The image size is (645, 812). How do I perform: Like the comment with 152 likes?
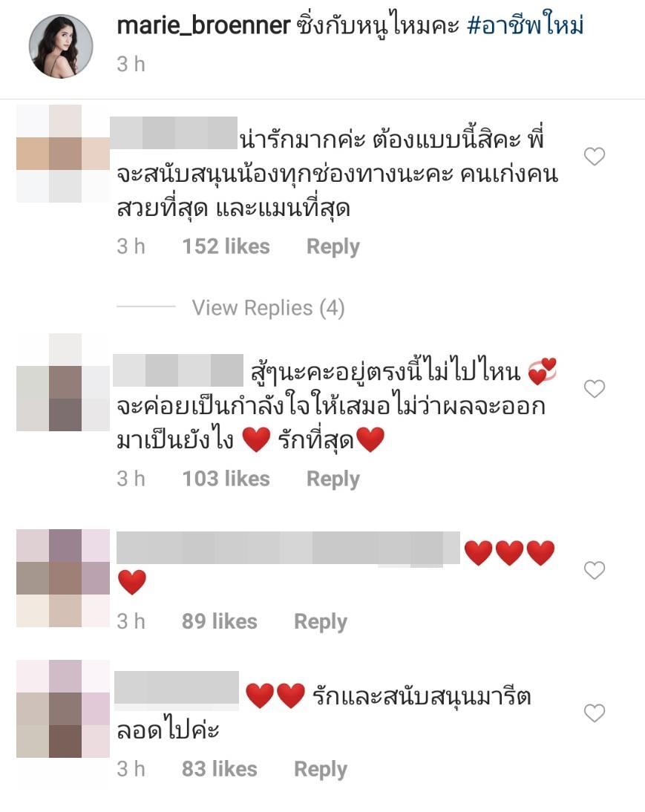coord(595,157)
